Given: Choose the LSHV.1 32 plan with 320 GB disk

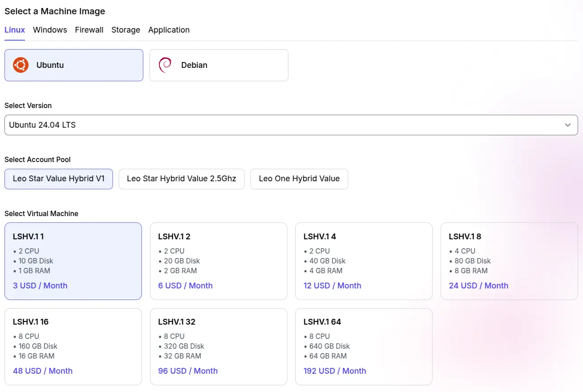Looking at the screenshot, I should (218, 346).
